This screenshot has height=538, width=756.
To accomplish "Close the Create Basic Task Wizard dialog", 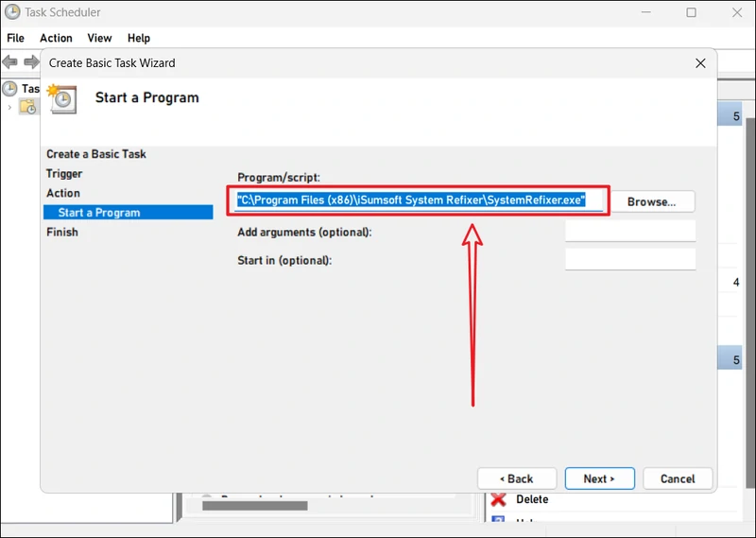I will click(700, 63).
